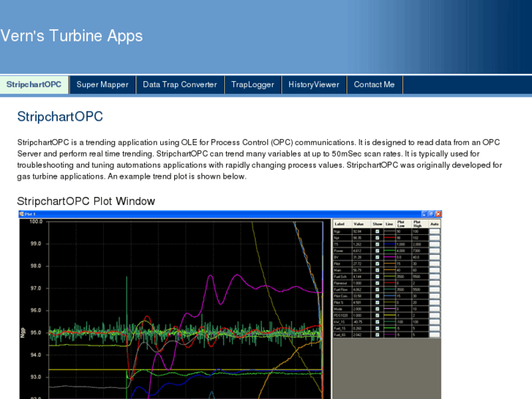This screenshot has height=399, width=532.
Task: Minimize the Plot 1 window
Action: tap(424, 215)
